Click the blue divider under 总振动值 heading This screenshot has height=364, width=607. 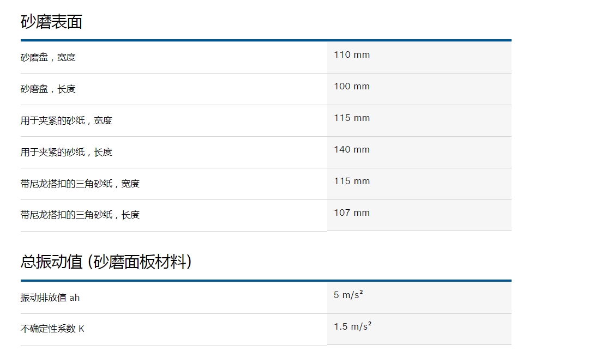point(266,281)
